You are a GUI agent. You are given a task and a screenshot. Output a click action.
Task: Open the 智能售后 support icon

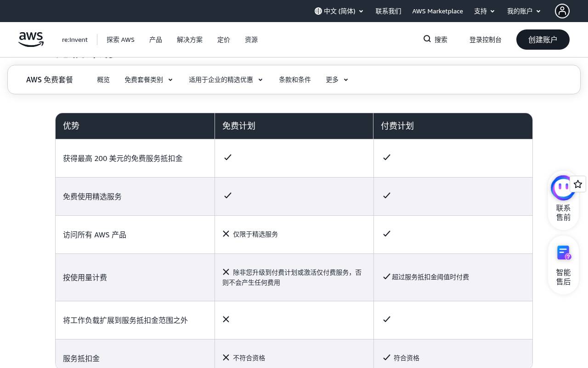tap(564, 253)
